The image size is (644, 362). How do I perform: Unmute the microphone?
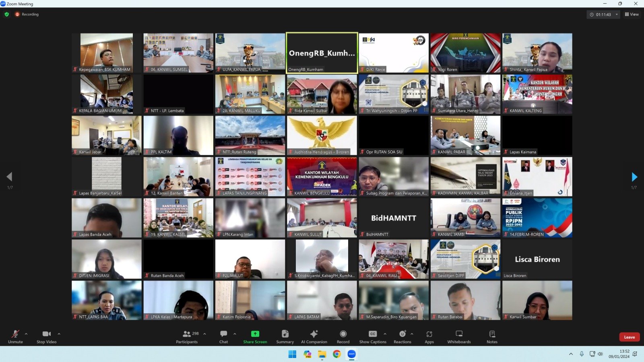(15, 337)
